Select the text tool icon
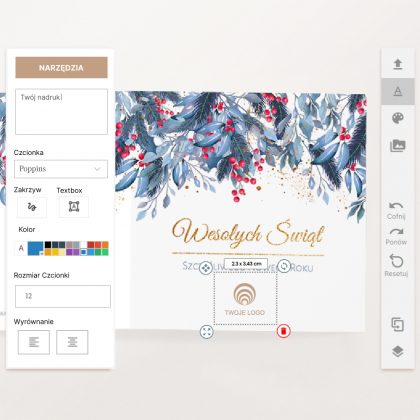This screenshot has height=420, width=420. 398,91
